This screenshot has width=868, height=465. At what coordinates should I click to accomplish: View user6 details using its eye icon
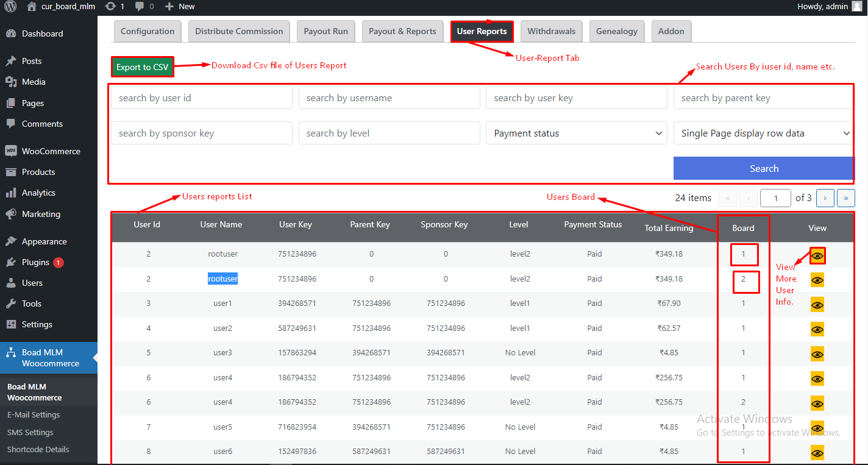click(x=817, y=452)
